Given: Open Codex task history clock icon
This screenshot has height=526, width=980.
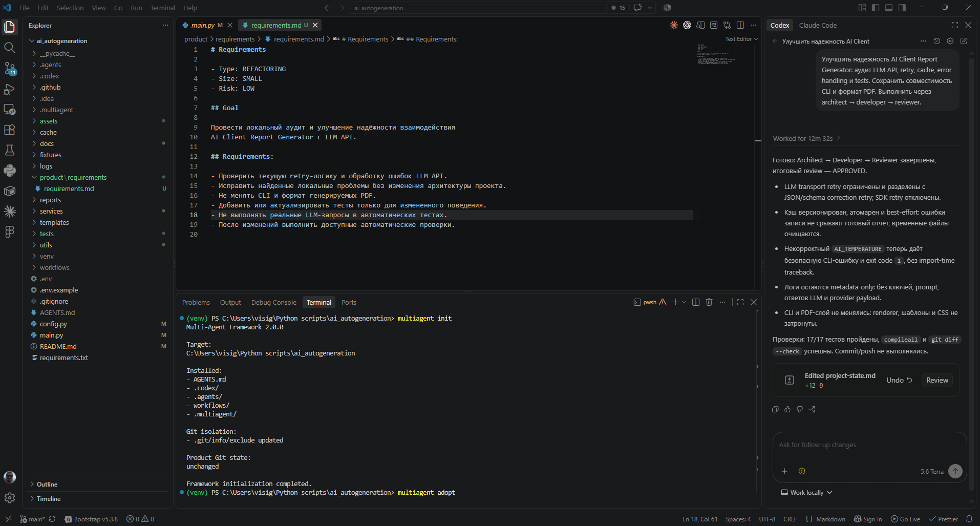Looking at the screenshot, I should [937, 41].
